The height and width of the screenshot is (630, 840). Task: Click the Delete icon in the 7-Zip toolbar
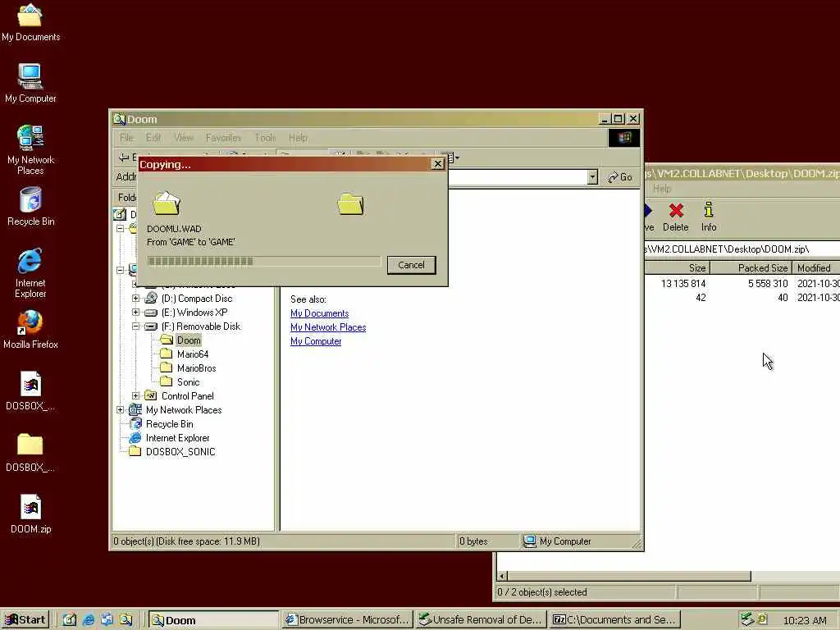(676, 217)
